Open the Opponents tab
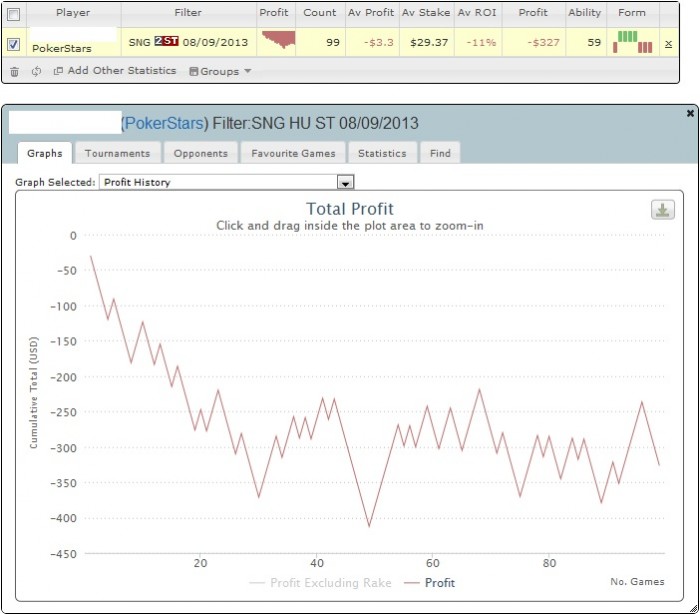Image resolution: width=700 pixels, height=614 pixels. [200, 153]
